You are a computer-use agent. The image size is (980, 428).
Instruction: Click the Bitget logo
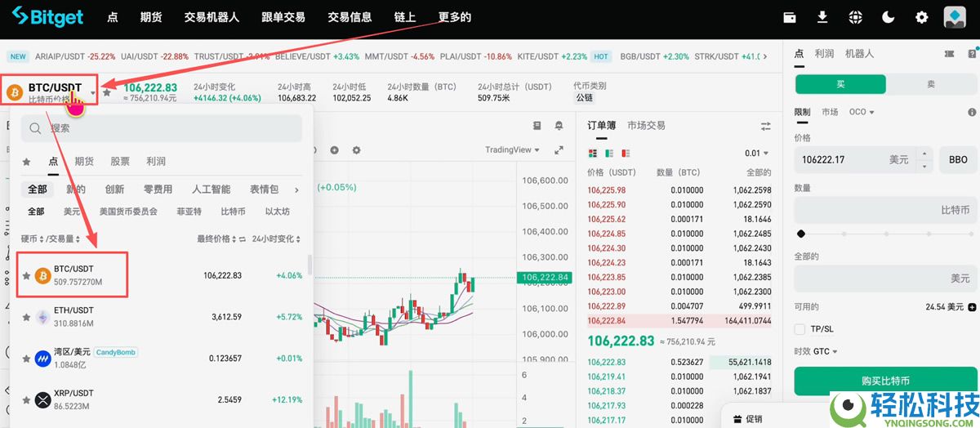[x=49, y=16]
